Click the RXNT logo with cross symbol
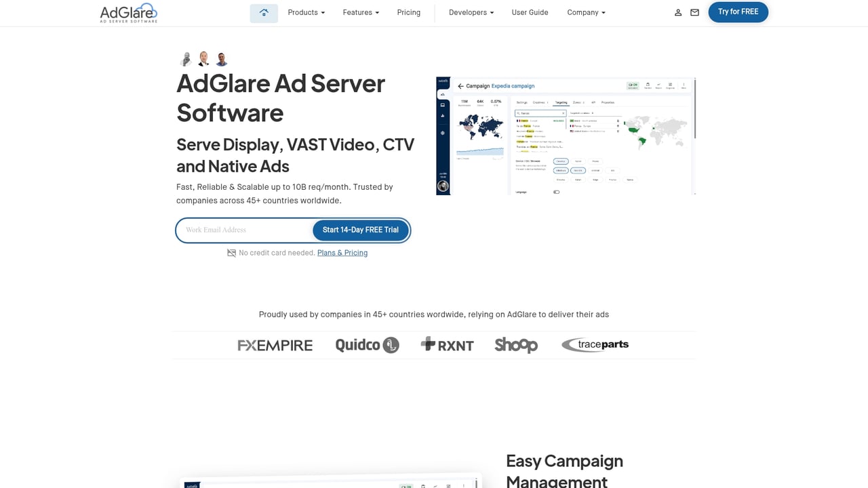 coord(447,345)
